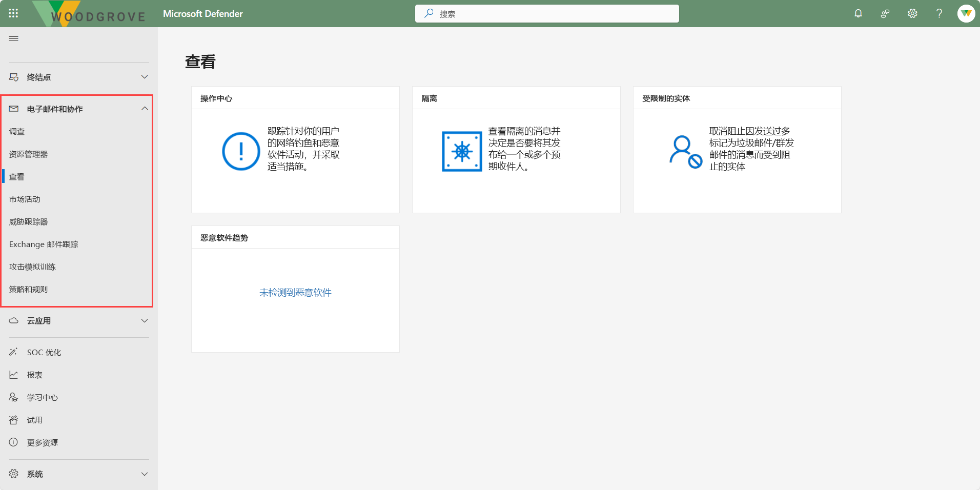Click the 终结点 device icon

coord(14,77)
